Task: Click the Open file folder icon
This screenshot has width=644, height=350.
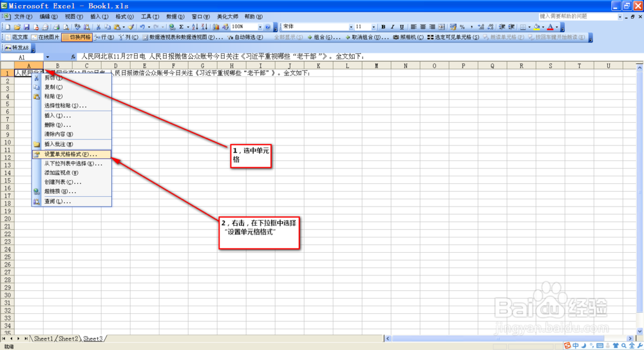Action: [17, 27]
